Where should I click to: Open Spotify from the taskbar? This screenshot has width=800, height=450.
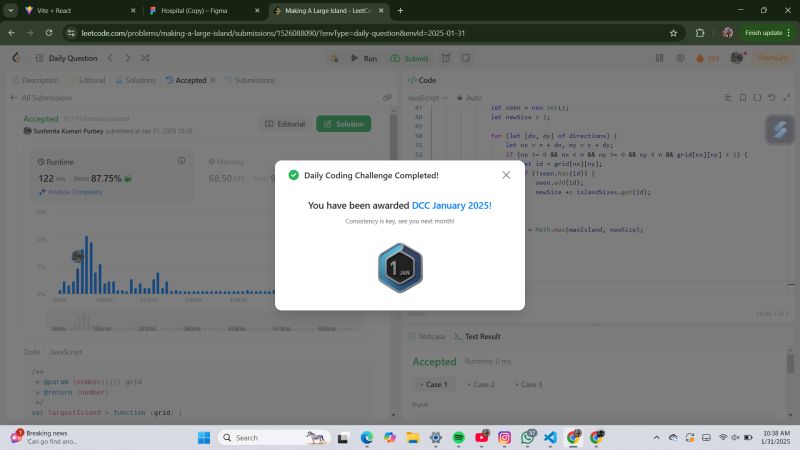[x=458, y=438]
